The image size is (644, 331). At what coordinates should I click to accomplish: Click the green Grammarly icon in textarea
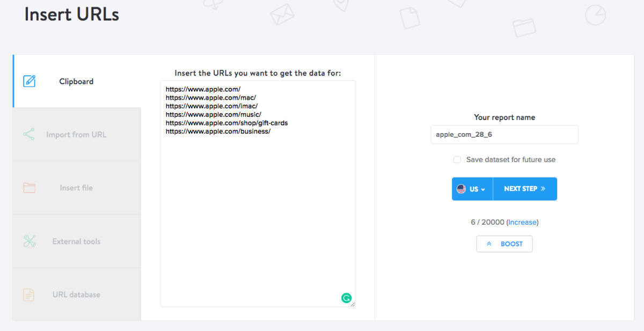pos(346,298)
